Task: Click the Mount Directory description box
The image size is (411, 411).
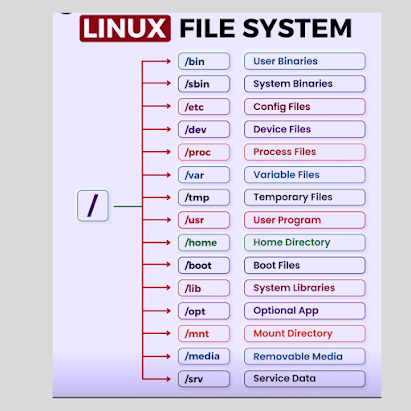Action: point(305,334)
